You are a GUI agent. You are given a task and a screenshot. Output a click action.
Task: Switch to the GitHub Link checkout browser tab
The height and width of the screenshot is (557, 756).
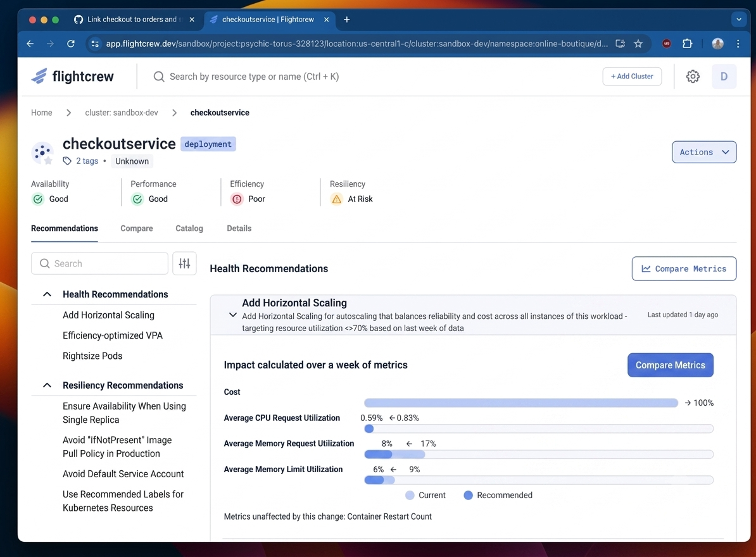[133, 20]
